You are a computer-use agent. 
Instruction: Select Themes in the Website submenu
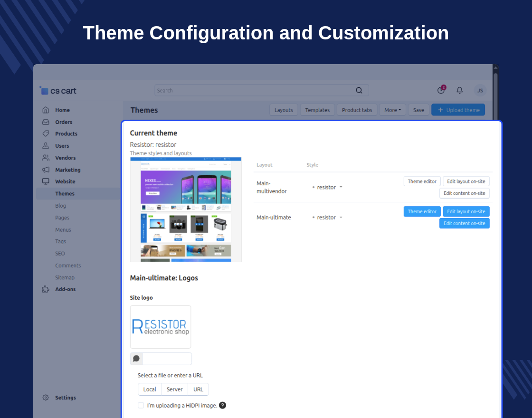(65, 193)
